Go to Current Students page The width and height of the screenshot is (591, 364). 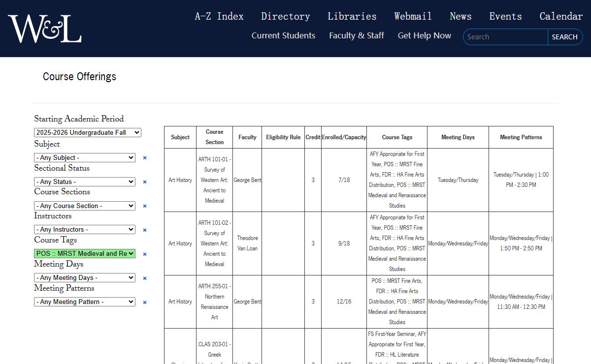pyautogui.click(x=283, y=35)
